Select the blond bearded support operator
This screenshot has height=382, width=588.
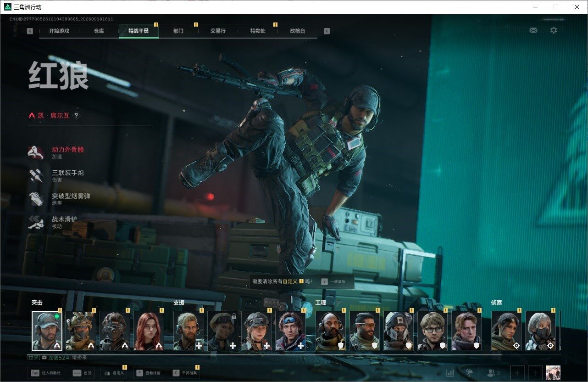[x=189, y=331]
